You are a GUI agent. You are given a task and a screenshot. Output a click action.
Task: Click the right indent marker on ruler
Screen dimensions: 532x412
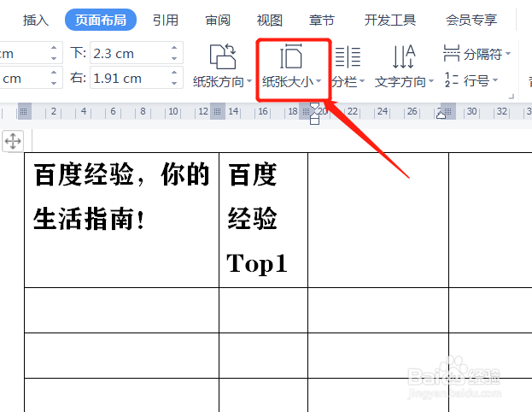tap(441, 115)
